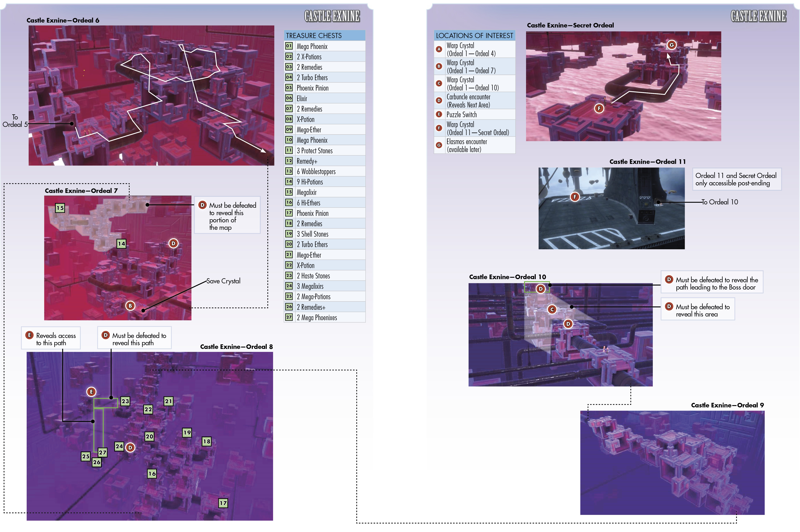Click the "Reveals access to this path" callout
The image size is (800, 532).
coord(51,338)
